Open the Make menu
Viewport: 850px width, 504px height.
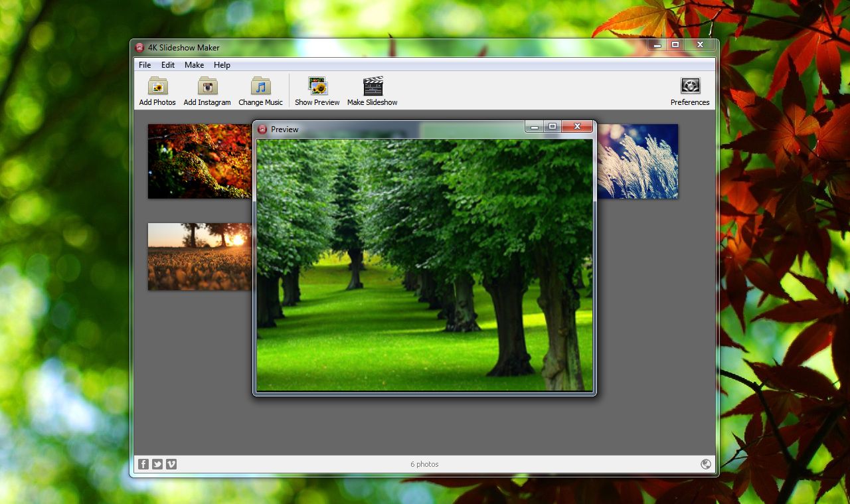[194, 65]
